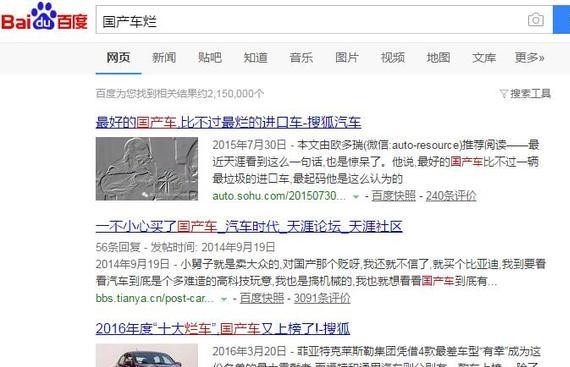Click the date 2015年7月30日 in first snippet

(249, 145)
